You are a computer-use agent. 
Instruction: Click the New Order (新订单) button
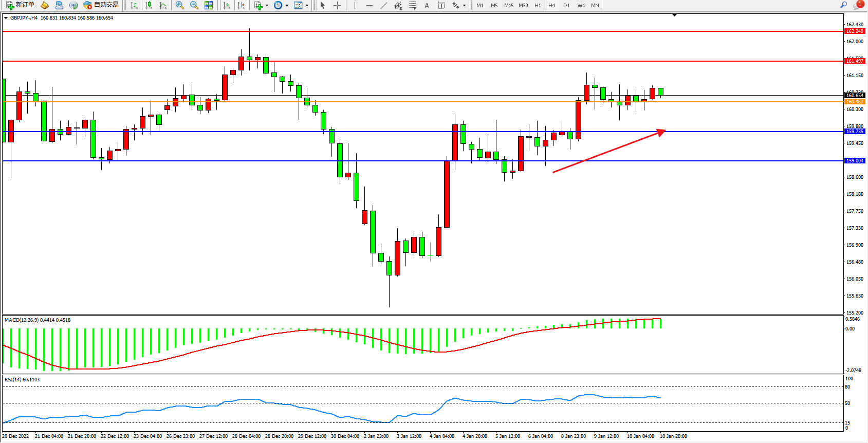click(x=21, y=5)
